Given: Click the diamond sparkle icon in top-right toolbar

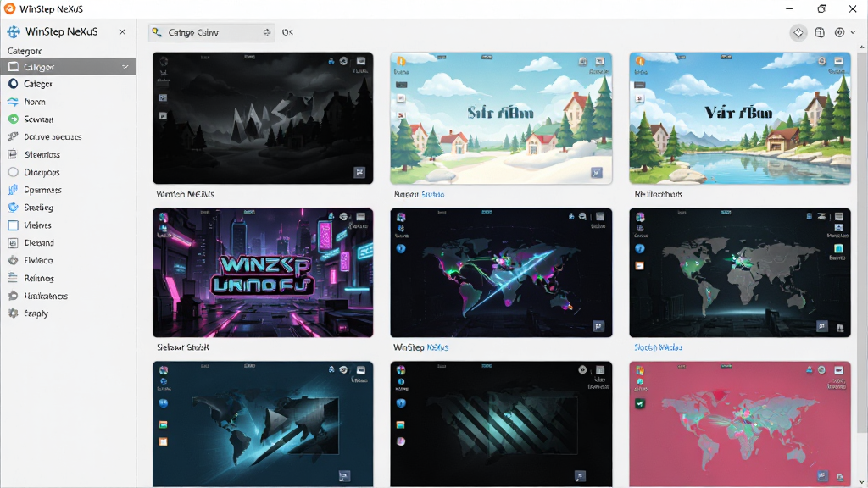Looking at the screenshot, I should [798, 33].
